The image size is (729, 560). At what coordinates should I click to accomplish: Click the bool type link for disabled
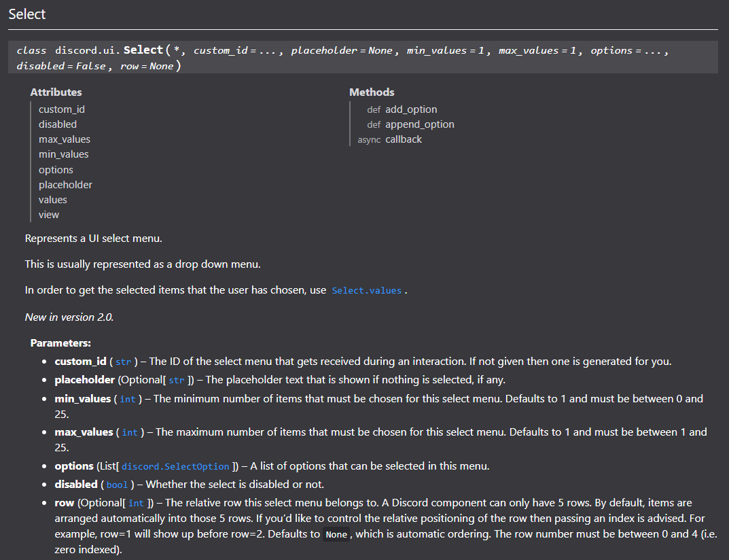point(117,485)
